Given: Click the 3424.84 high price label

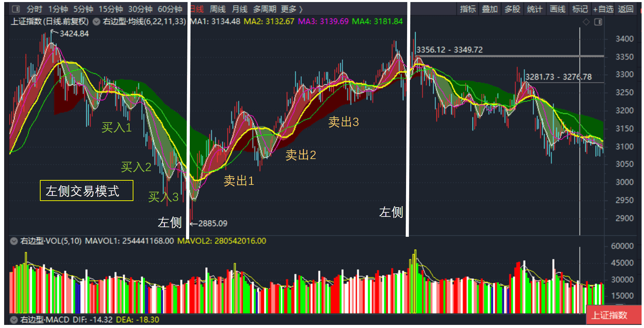Looking at the screenshot, I should 74,34.
